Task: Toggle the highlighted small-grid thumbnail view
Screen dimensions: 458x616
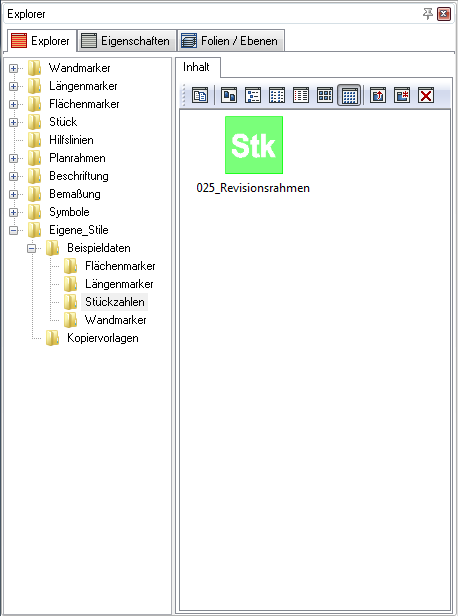Action: (349, 95)
